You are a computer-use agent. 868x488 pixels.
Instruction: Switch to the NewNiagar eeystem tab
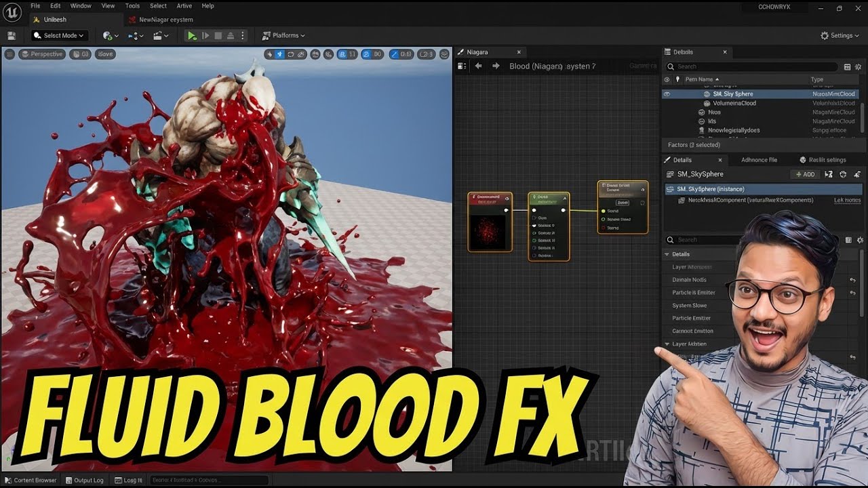tap(161, 20)
